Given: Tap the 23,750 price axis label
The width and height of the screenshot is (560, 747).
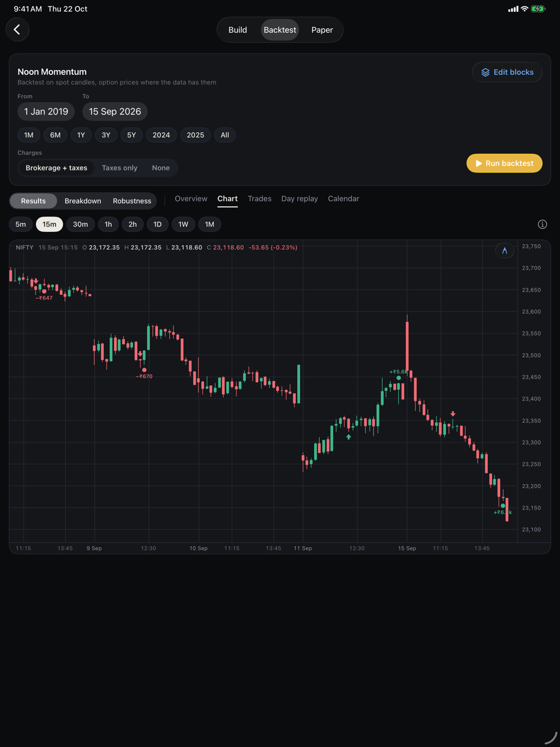Looking at the screenshot, I should coord(531,246).
